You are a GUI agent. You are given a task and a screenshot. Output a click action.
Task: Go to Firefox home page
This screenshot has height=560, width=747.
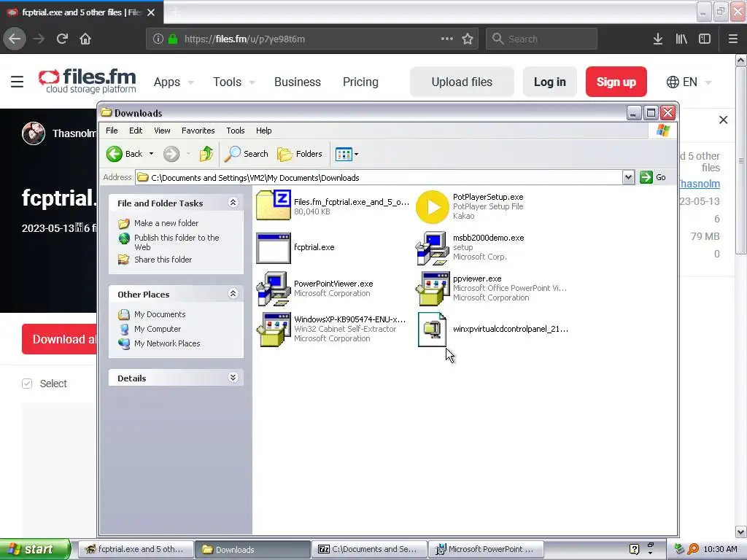(85, 39)
